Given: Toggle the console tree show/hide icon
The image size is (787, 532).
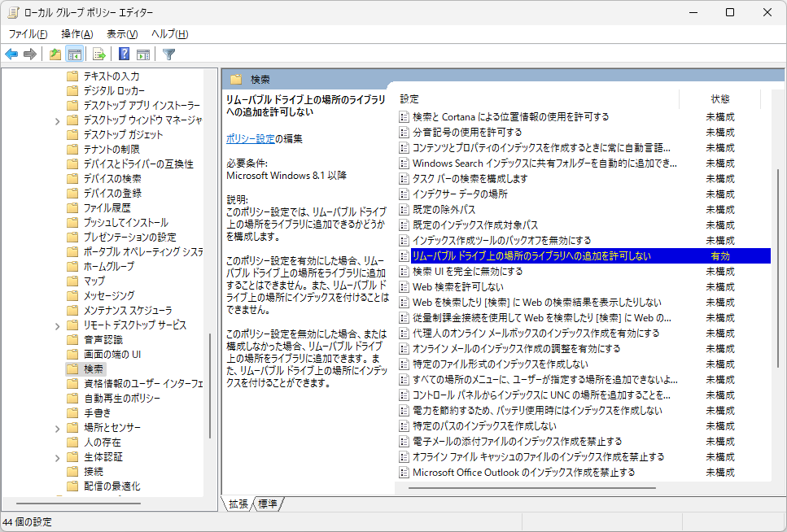Looking at the screenshot, I should tap(75, 55).
